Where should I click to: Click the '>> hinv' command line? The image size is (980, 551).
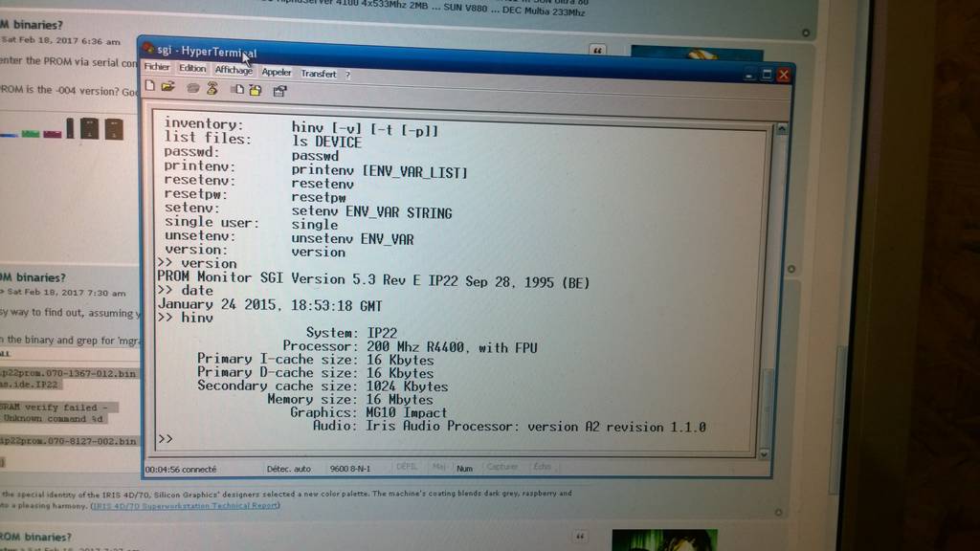coord(185,318)
